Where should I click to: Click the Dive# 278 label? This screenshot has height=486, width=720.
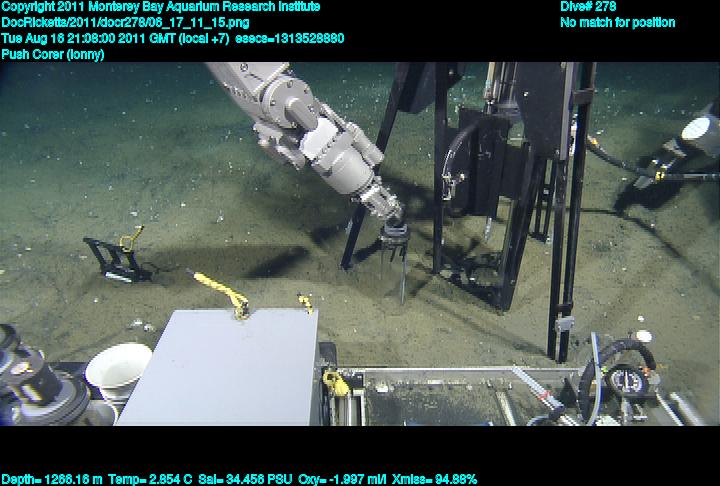tap(588, 7)
